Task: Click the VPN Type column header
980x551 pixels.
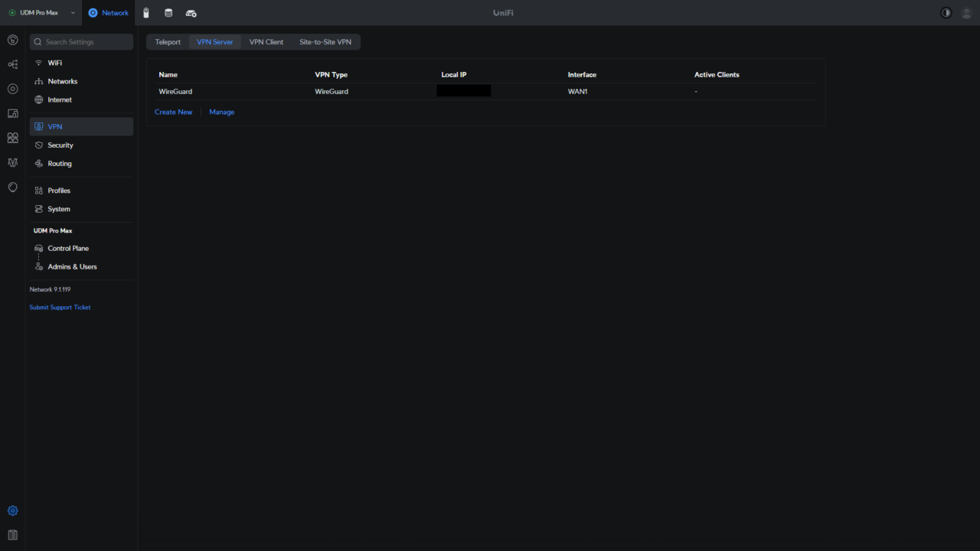Action: [332, 74]
